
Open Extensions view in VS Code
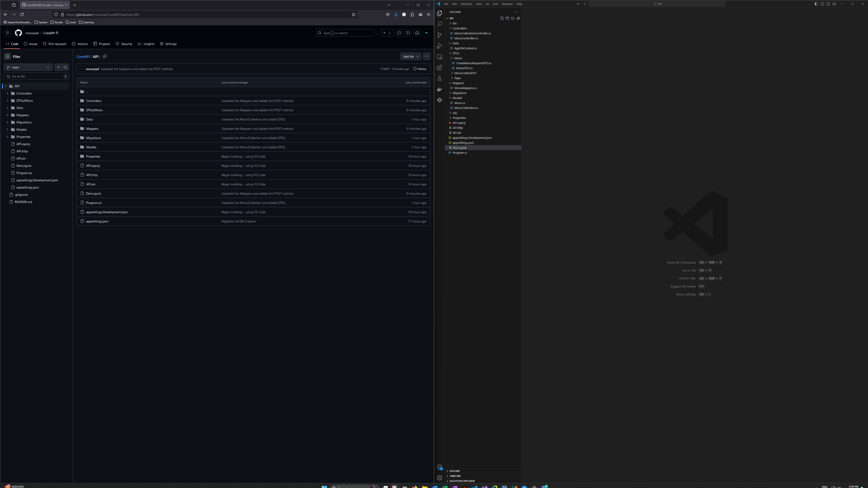pyautogui.click(x=439, y=68)
